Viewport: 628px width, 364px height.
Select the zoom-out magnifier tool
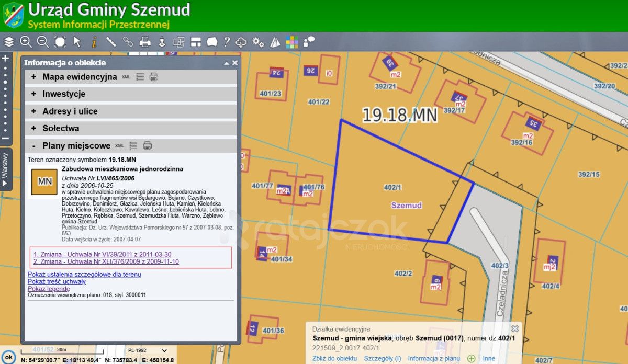pyautogui.click(x=42, y=41)
